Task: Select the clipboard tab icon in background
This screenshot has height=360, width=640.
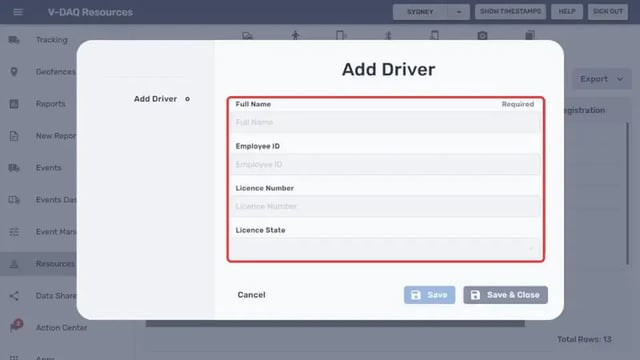Action: 530,35
